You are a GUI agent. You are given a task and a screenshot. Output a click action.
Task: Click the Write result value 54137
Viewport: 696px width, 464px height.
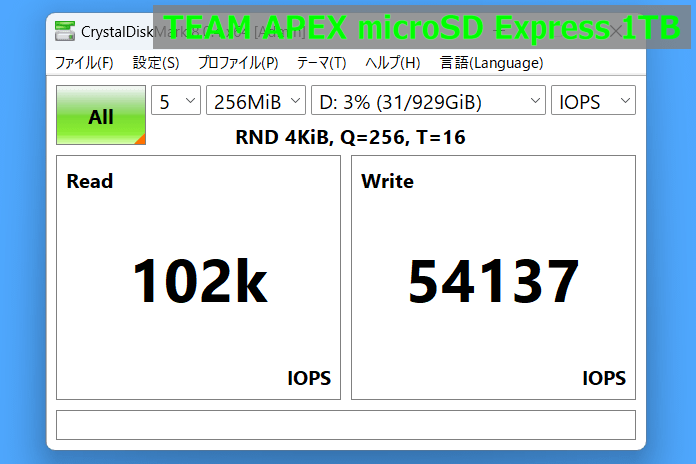(x=493, y=281)
